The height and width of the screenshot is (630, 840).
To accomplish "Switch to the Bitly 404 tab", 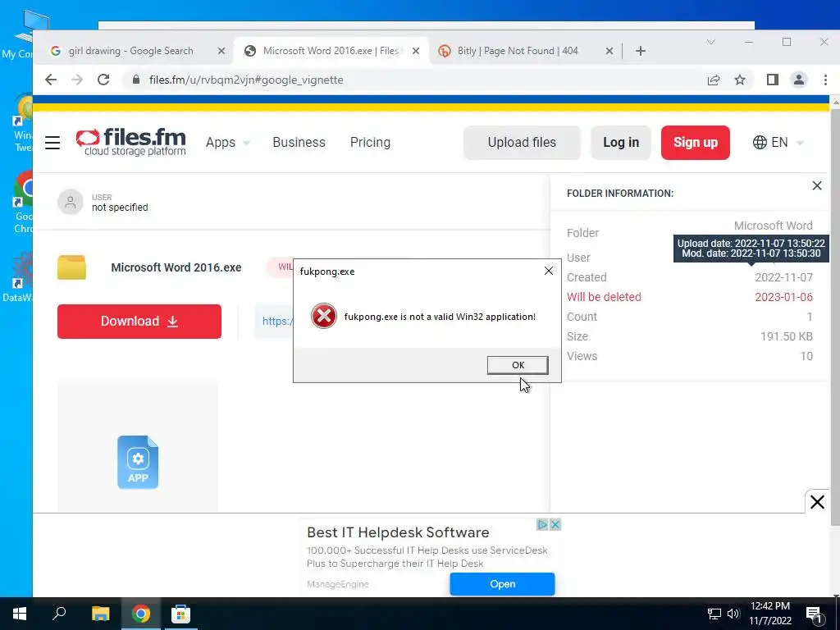I will [518, 51].
